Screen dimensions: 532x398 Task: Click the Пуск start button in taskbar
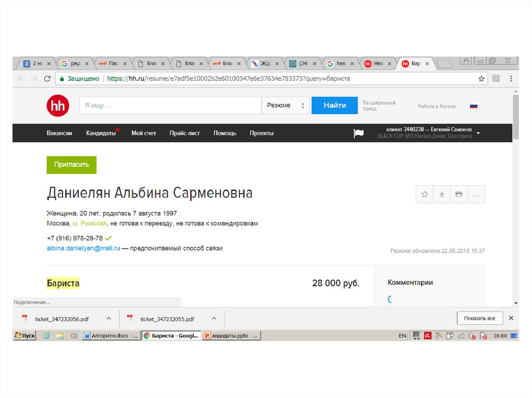coord(24,336)
